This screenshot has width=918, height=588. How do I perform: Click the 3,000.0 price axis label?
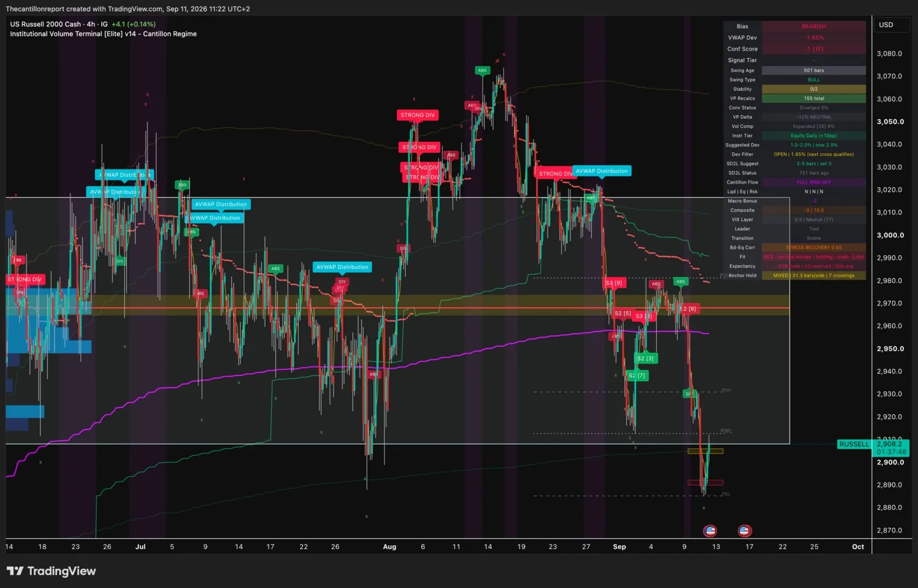pyautogui.click(x=890, y=236)
